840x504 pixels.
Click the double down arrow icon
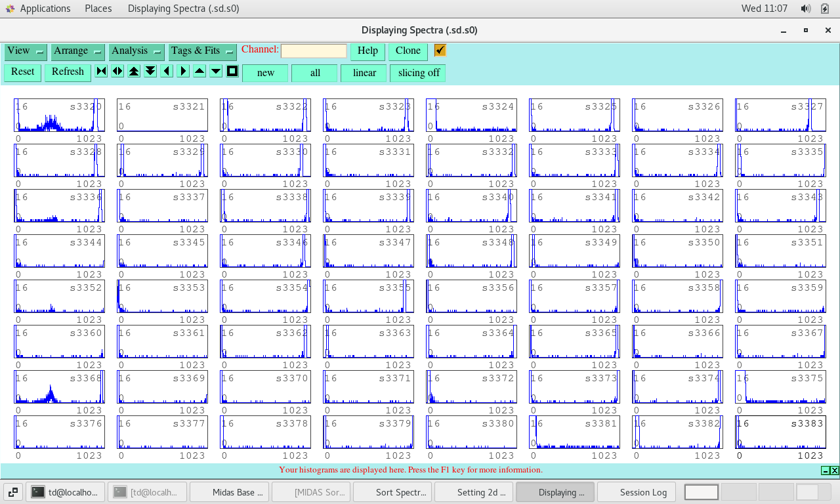pos(150,72)
